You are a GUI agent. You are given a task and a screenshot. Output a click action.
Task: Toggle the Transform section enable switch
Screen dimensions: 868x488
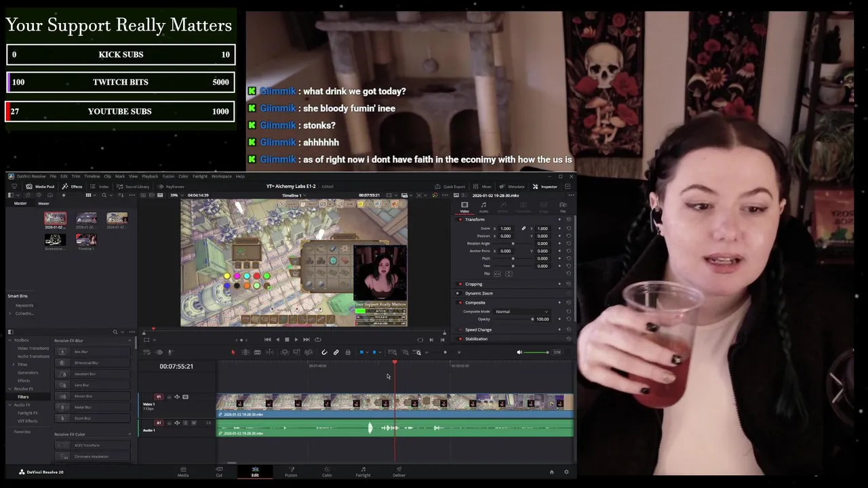460,220
